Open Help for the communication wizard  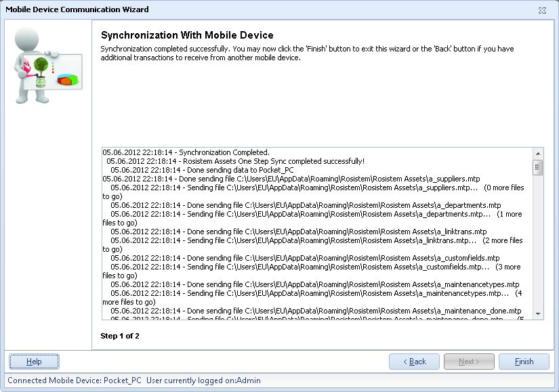(x=34, y=362)
